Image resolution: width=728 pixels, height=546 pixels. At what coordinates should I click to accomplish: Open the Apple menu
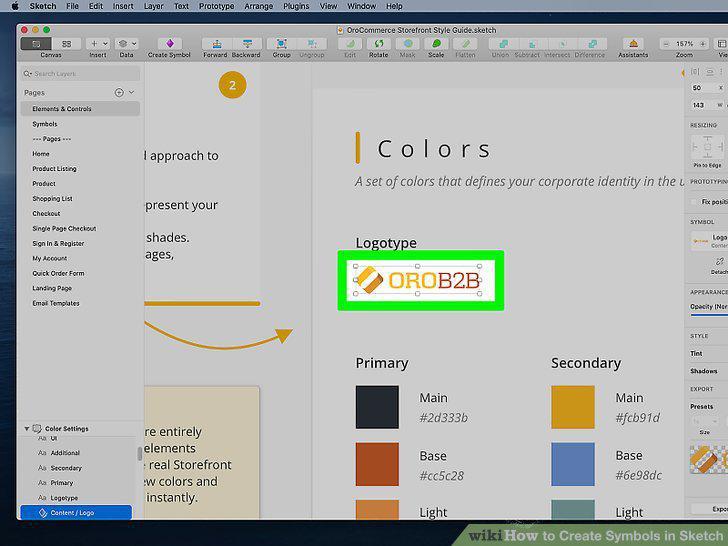point(14,6)
